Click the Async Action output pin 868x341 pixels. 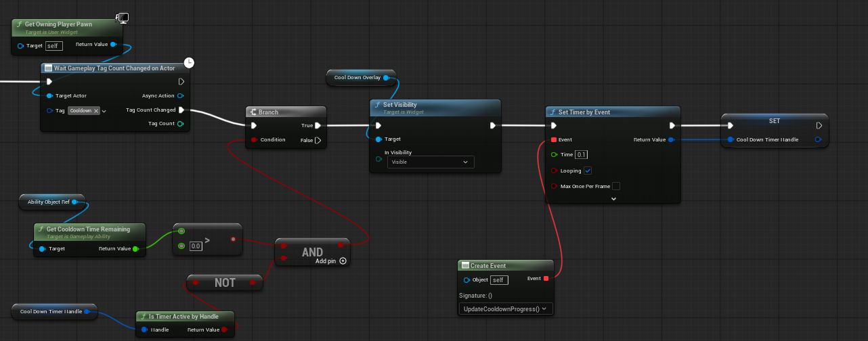(180, 95)
